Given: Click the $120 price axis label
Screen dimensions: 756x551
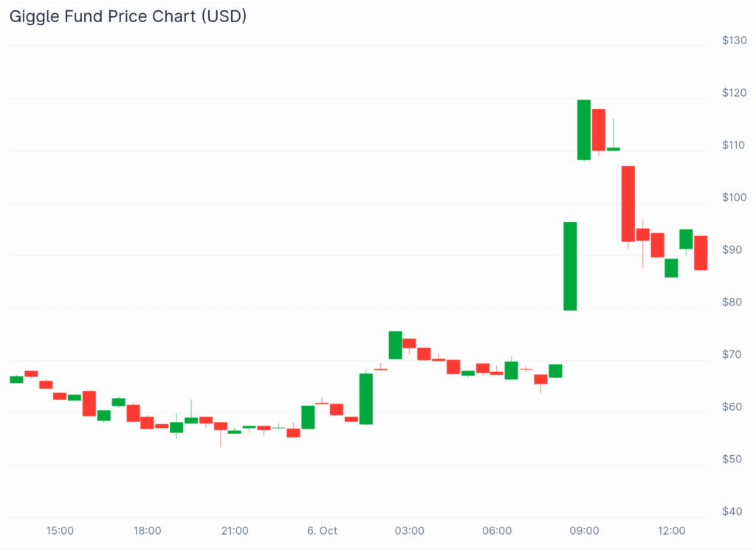Looking at the screenshot, I should (x=734, y=93).
